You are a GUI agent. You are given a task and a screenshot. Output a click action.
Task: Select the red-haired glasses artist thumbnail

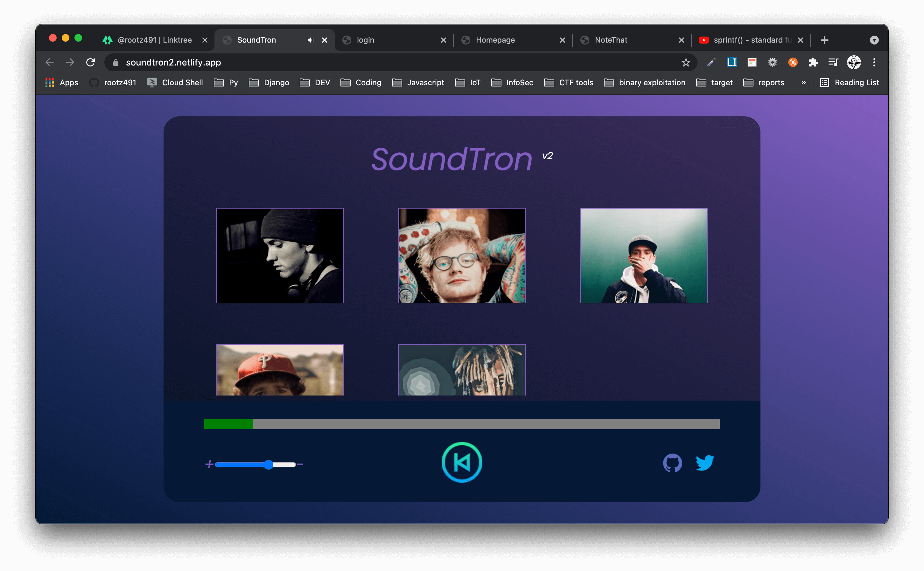click(x=462, y=255)
